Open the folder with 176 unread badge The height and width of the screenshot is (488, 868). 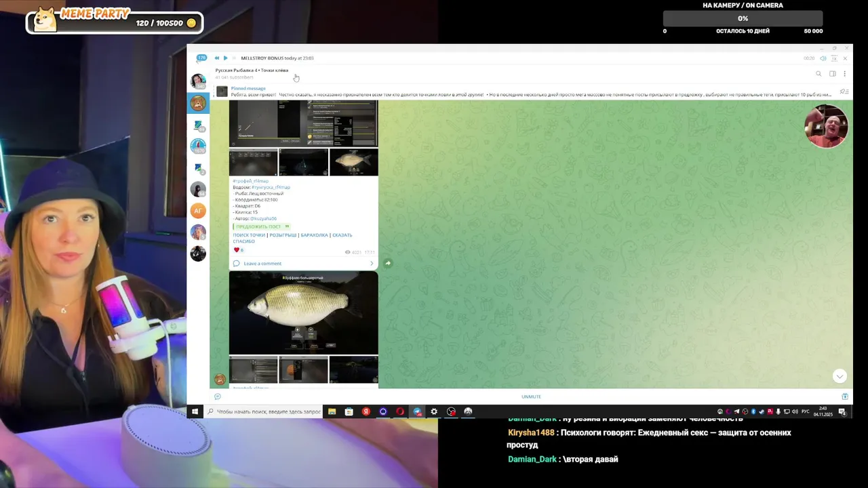[201, 58]
